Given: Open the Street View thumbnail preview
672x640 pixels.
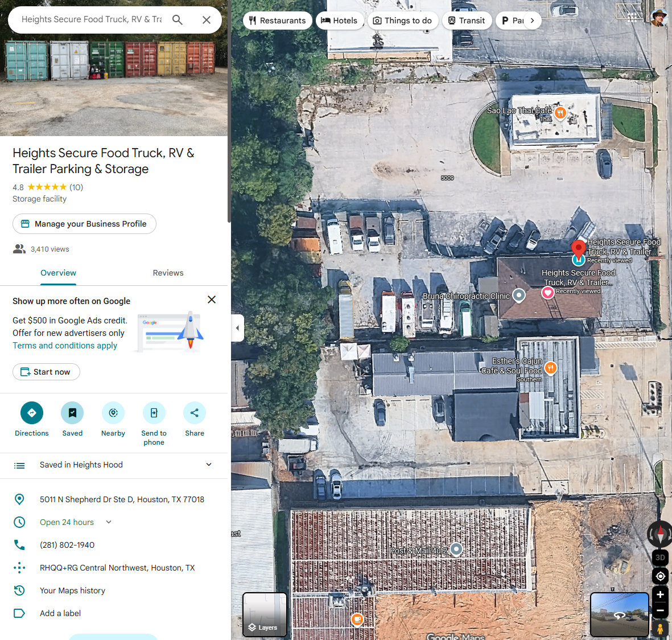Looking at the screenshot, I should [x=619, y=615].
